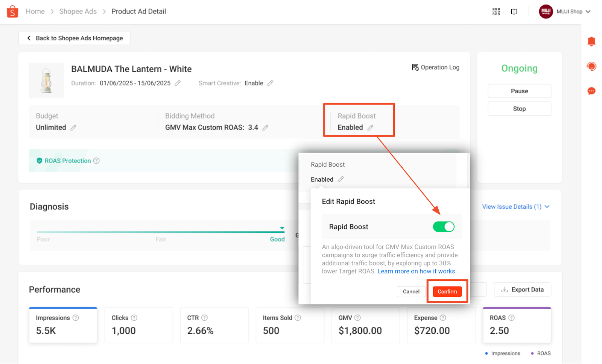Click pencil next to Enabled in popup
Screen dimensions: 602x364
click(x=341, y=179)
